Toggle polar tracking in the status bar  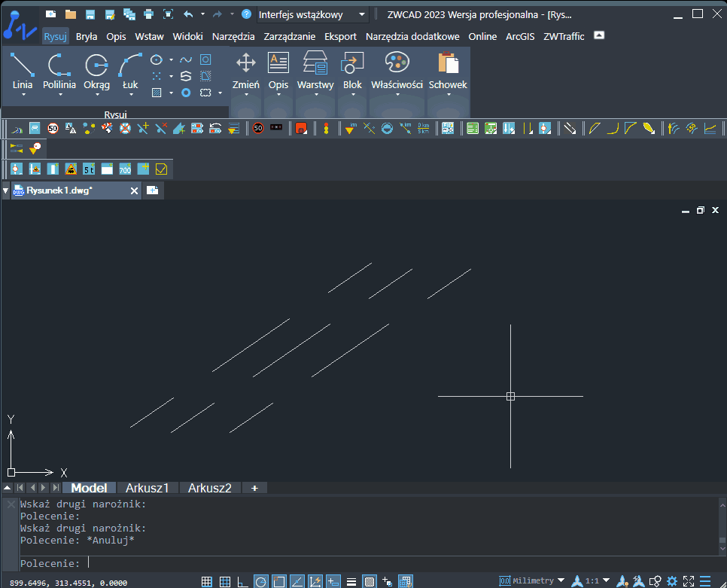pos(260,580)
